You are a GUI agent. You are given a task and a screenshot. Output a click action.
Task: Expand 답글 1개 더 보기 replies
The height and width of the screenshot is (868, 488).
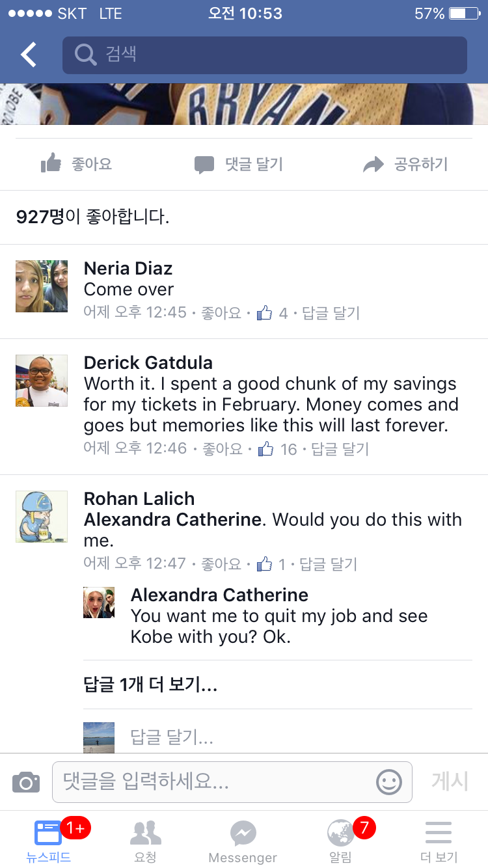[x=150, y=685]
